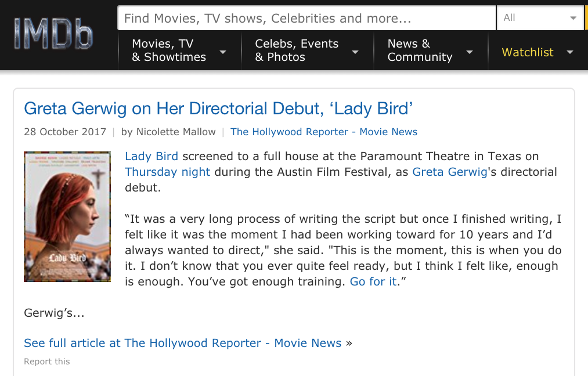
Task: Expand the News & Community arrow
Action: click(470, 52)
